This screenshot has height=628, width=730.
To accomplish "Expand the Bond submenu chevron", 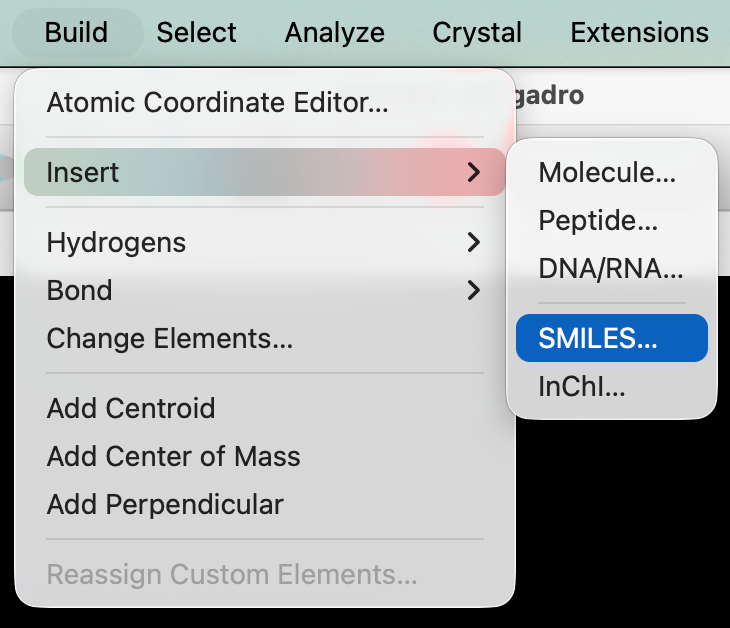I will tap(474, 291).
